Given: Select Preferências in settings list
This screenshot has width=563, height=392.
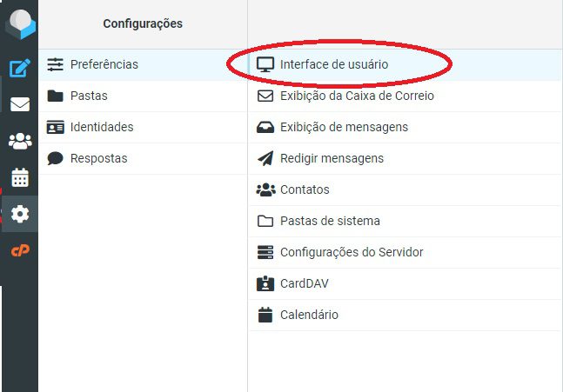Looking at the screenshot, I should (143, 65).
